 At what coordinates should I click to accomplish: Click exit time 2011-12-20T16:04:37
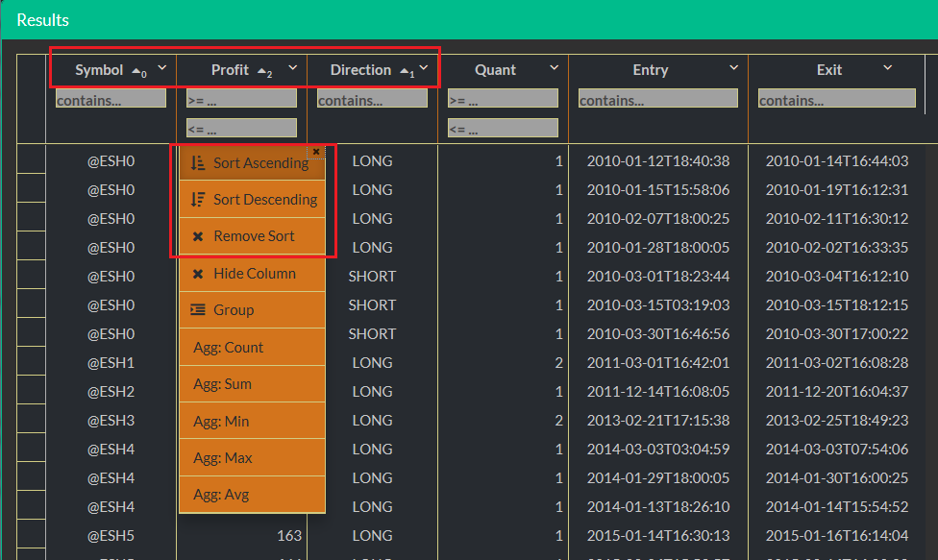point(837,392)
